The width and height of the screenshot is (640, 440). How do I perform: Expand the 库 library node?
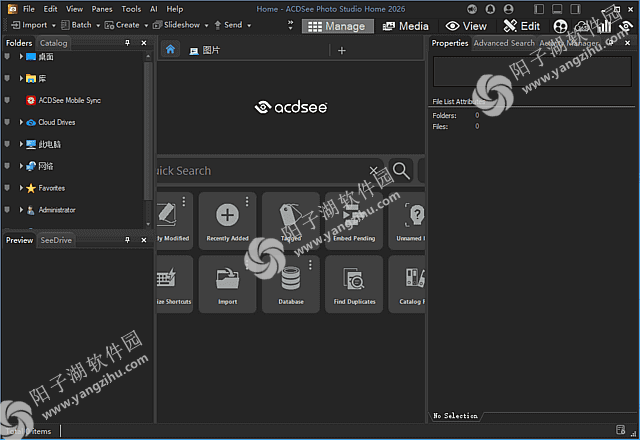21,78
